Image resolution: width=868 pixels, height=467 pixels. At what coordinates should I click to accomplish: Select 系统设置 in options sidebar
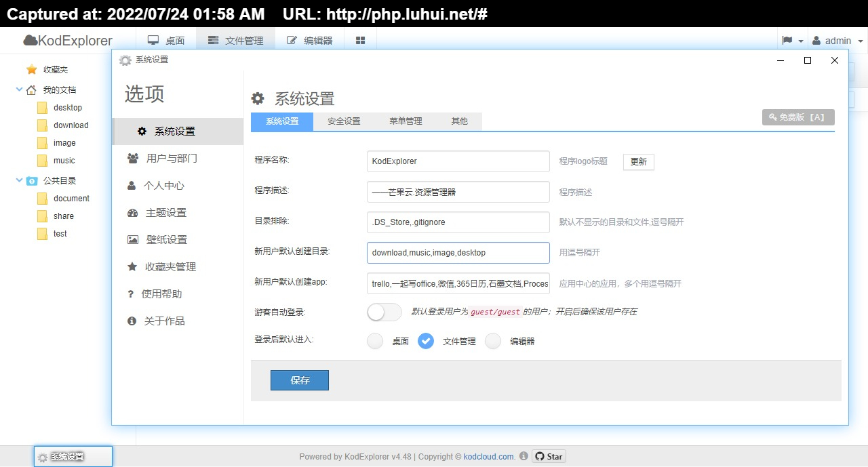point(178,131)
